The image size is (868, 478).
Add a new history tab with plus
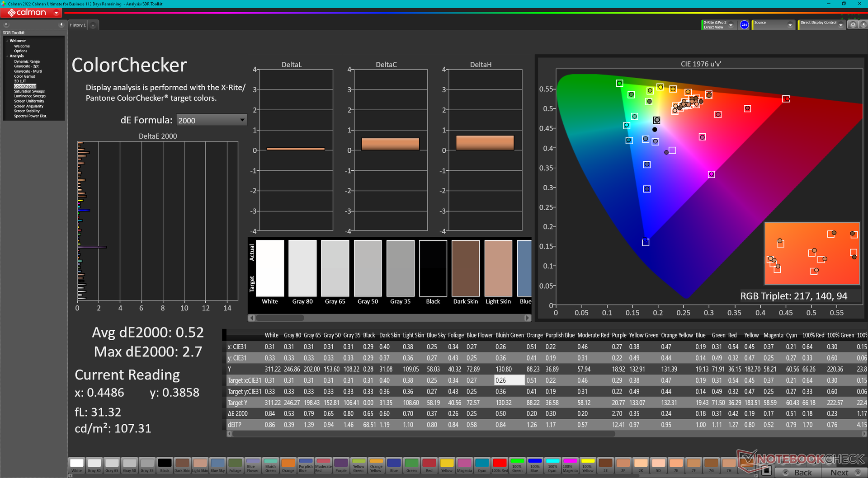(x=93, y=25)
